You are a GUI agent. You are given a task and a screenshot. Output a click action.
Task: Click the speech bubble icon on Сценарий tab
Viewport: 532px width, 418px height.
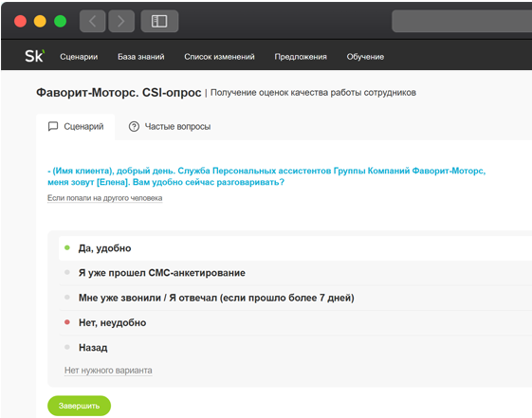[53, 126]
